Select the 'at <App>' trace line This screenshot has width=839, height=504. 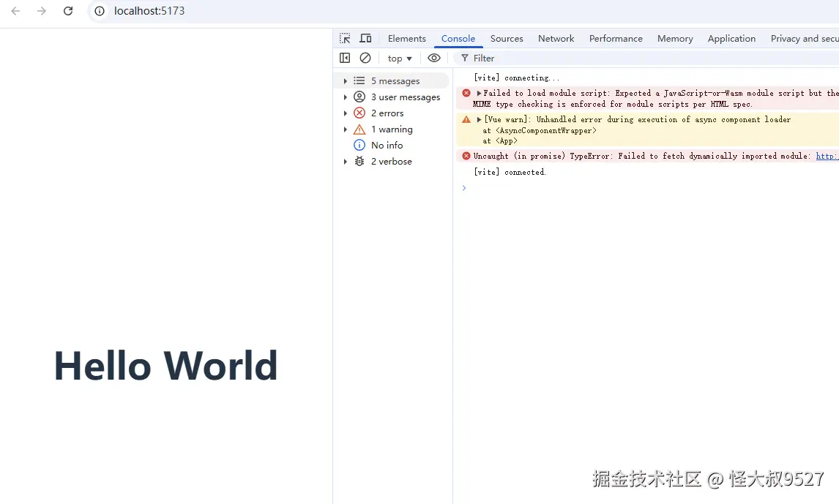[500, 141]
